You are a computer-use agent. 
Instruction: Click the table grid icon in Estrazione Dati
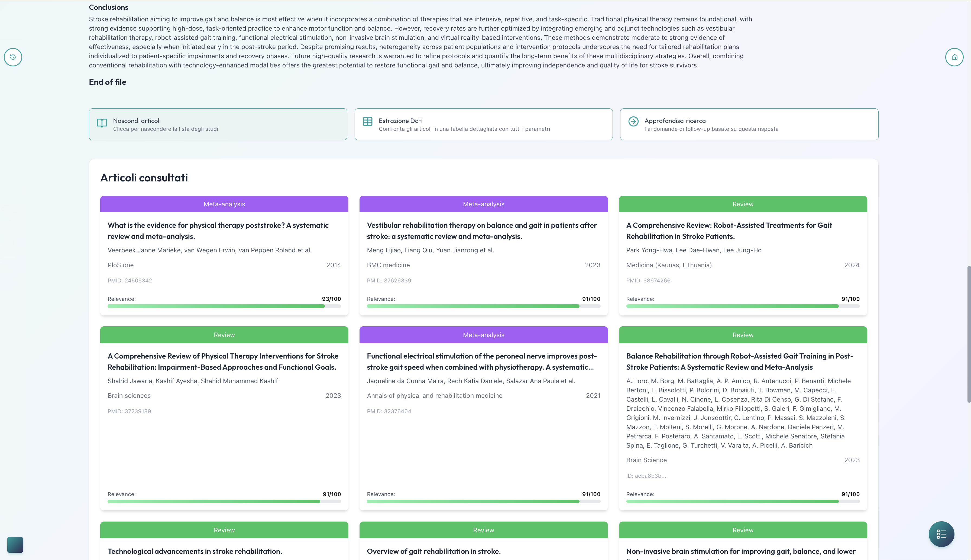pyautogui.click(x=367, y=122)
